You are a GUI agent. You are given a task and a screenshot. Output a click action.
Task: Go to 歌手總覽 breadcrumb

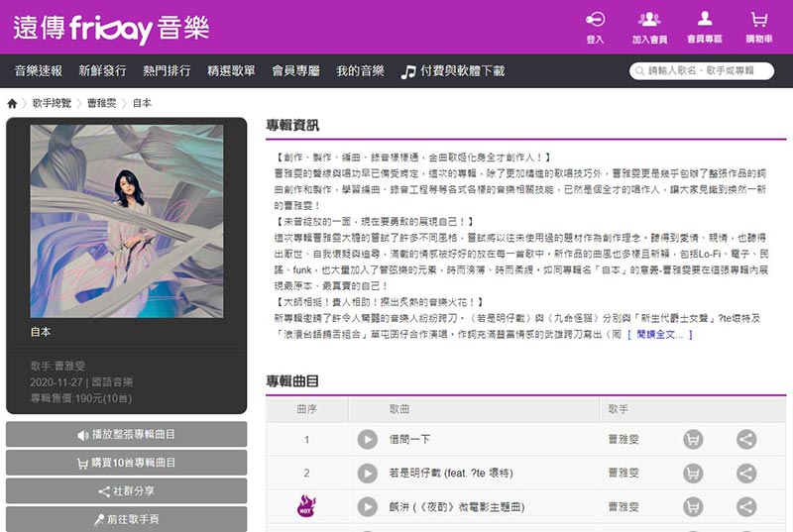tap(53, 104)
